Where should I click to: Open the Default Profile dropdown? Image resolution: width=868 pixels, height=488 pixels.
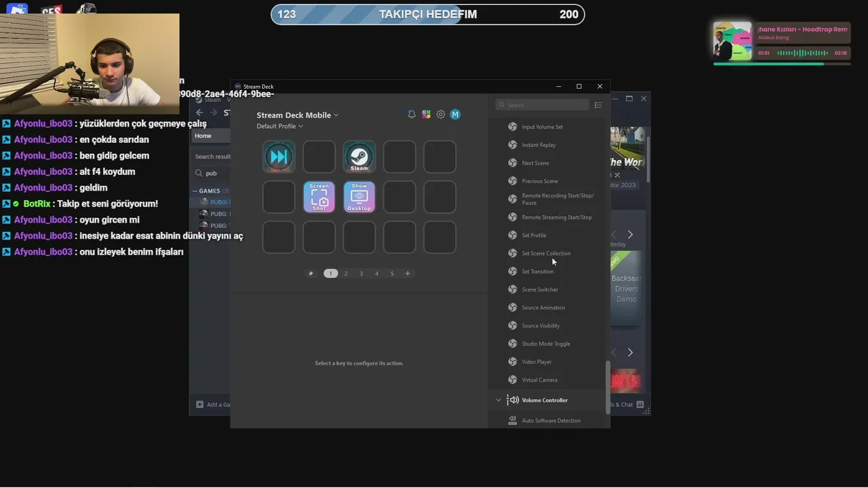coord(280,126)
